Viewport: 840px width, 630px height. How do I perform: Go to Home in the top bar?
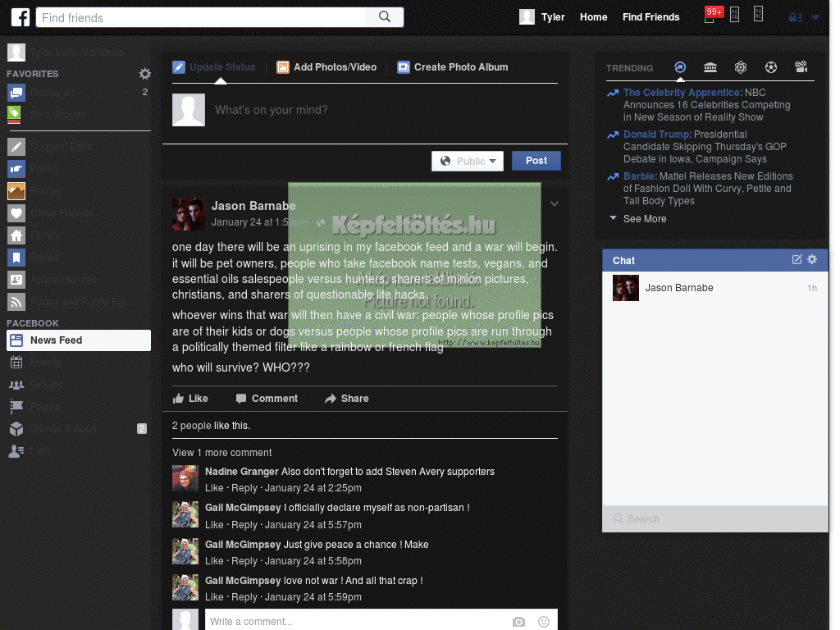click(594, 17)
